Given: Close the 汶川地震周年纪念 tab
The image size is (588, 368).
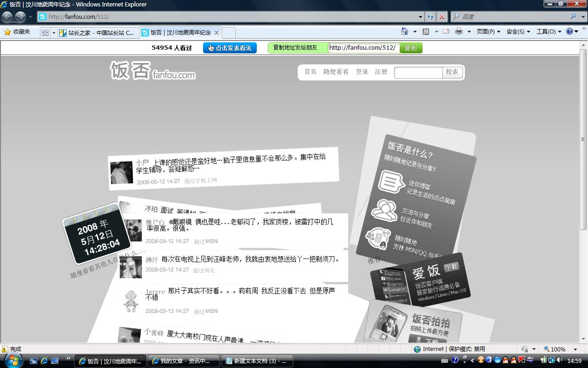Looking at the screenshot, I should point(216,33).
